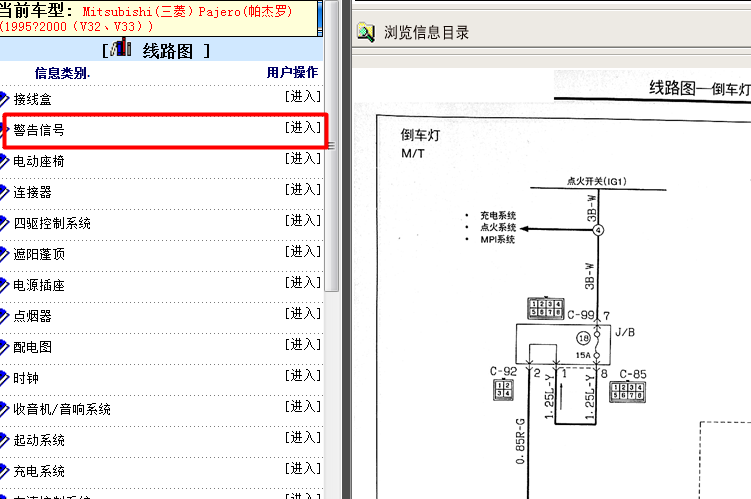Click the blue icon beside 起动系统
Image resolution: width=751 pixels, height=499 pixels.
(4, 440)
